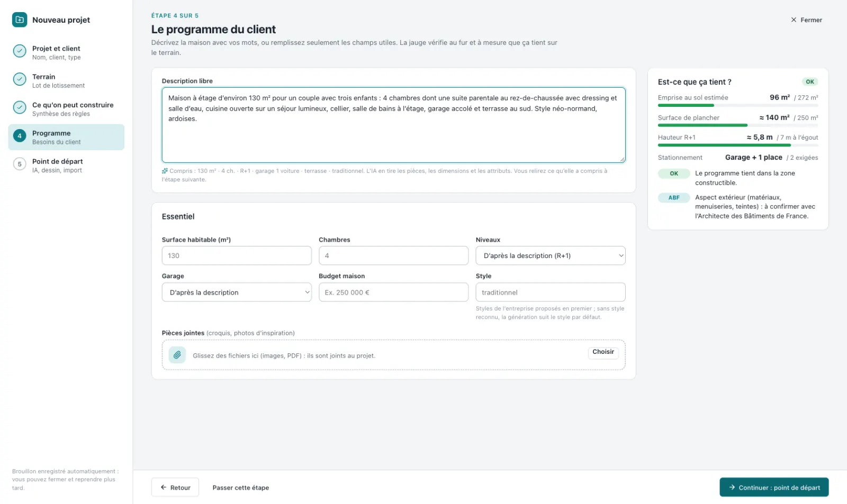Click the Programme step in sidebar
The image size is (847, 504).
[x=66, y=137]
